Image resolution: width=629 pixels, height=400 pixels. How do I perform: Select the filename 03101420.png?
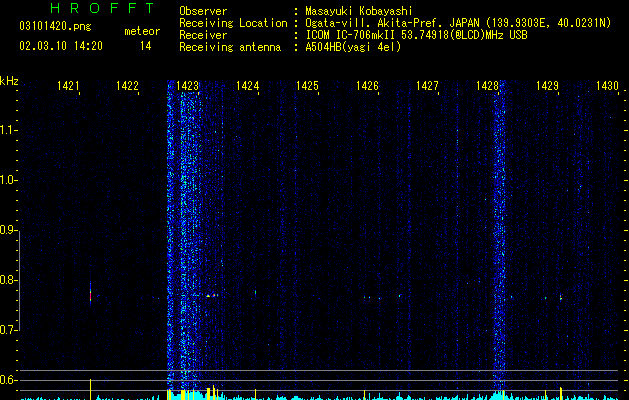pos(55,27)
